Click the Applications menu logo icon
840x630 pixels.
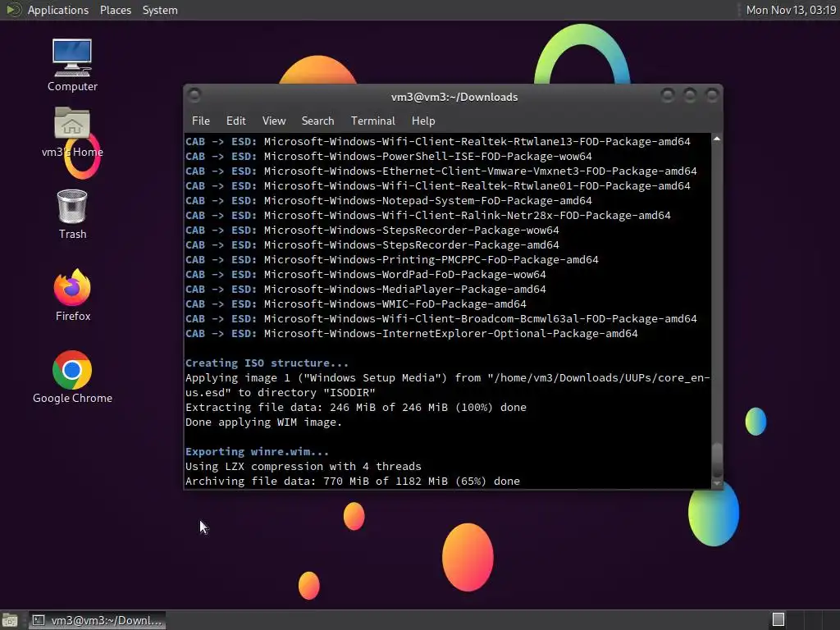(13, 10)
